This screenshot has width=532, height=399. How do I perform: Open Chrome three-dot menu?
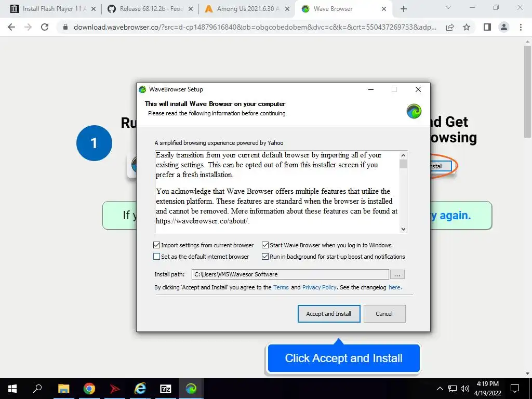click(x=521, y=27)
